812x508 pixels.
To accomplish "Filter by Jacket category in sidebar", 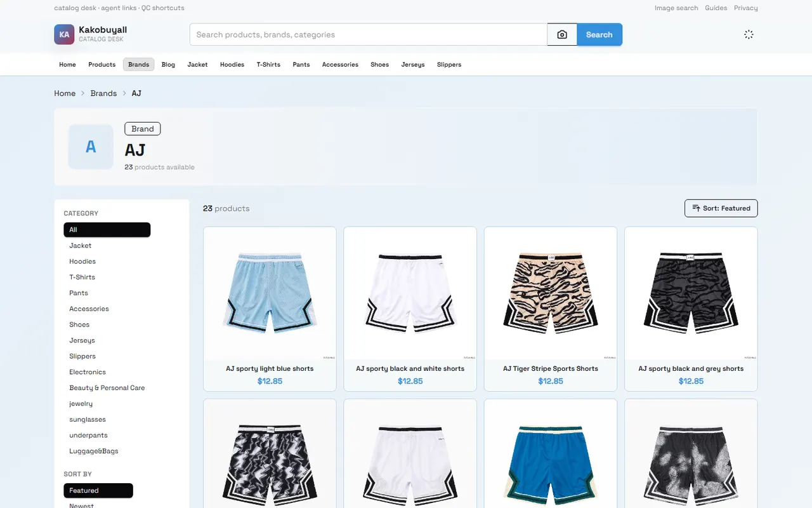I will 81,246.
